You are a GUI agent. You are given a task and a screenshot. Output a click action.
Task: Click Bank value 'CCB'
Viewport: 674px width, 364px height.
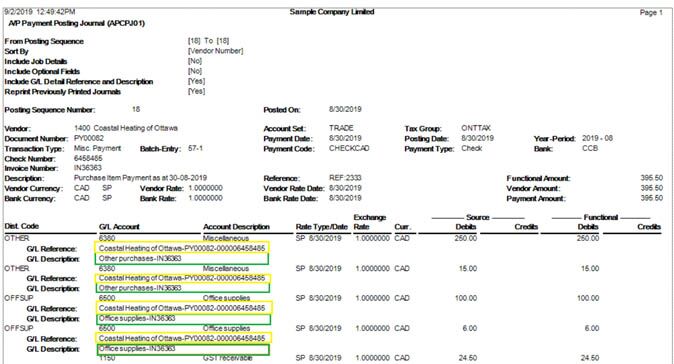[590, 148]
